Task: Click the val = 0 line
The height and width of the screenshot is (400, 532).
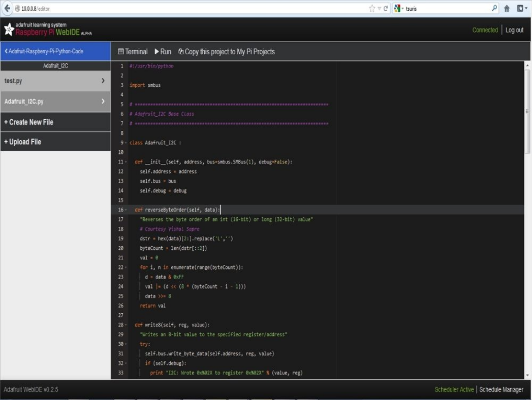Action: (x=149, y=258)
